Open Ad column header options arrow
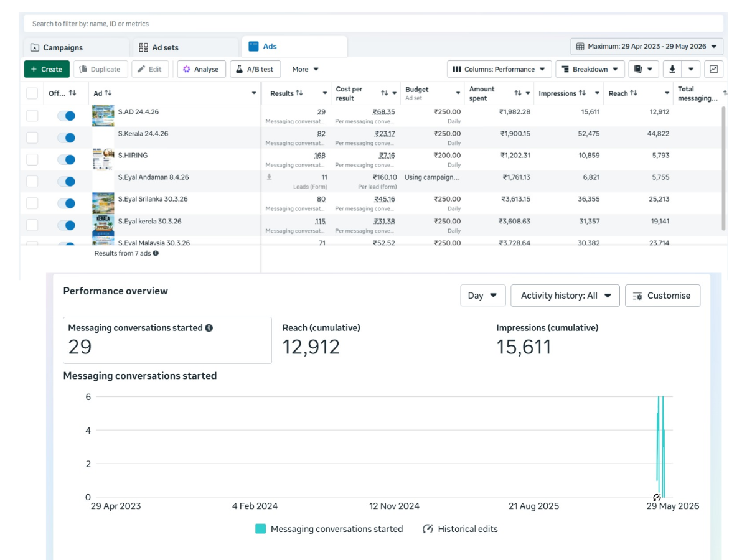The image size is (747, 560). click(x=254, y=93)
